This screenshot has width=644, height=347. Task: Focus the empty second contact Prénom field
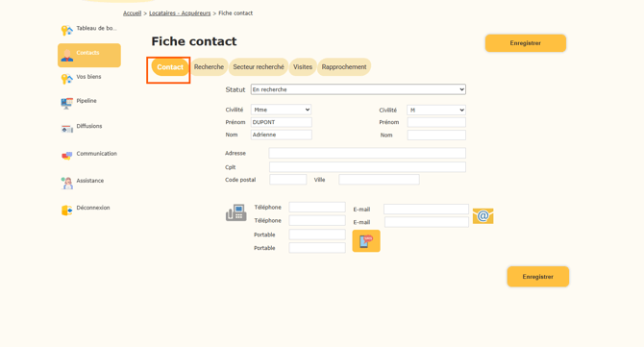436,122
